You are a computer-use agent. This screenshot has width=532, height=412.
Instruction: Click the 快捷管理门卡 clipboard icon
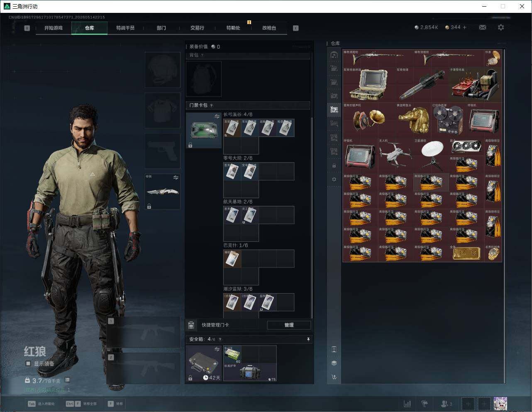click(191, 325)
